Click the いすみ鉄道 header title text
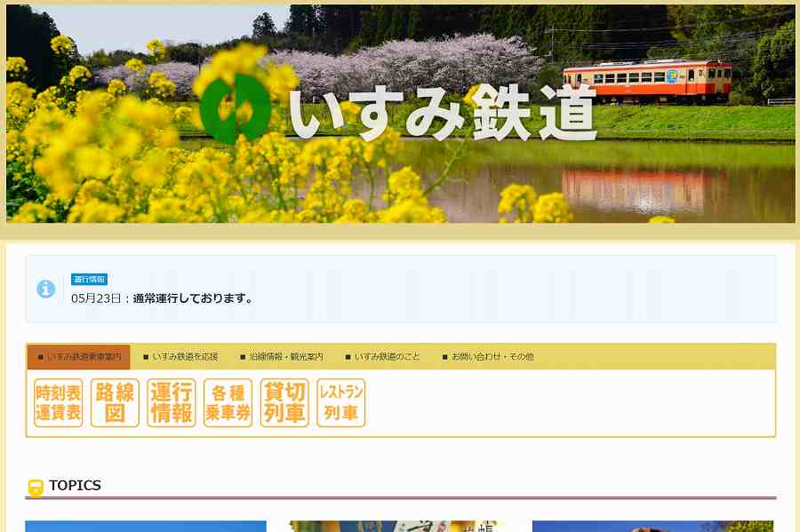This screenshot has width=800, height=532. (443, 113)
